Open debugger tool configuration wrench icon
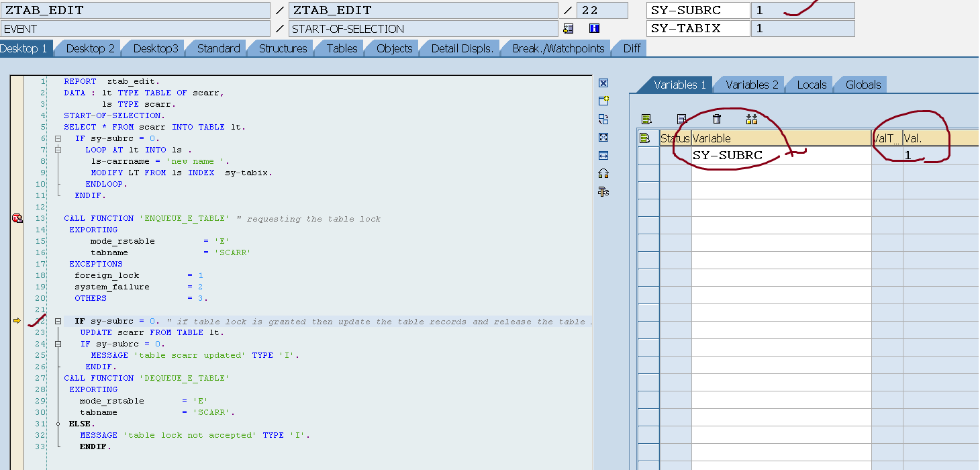 tap(603, 191)
